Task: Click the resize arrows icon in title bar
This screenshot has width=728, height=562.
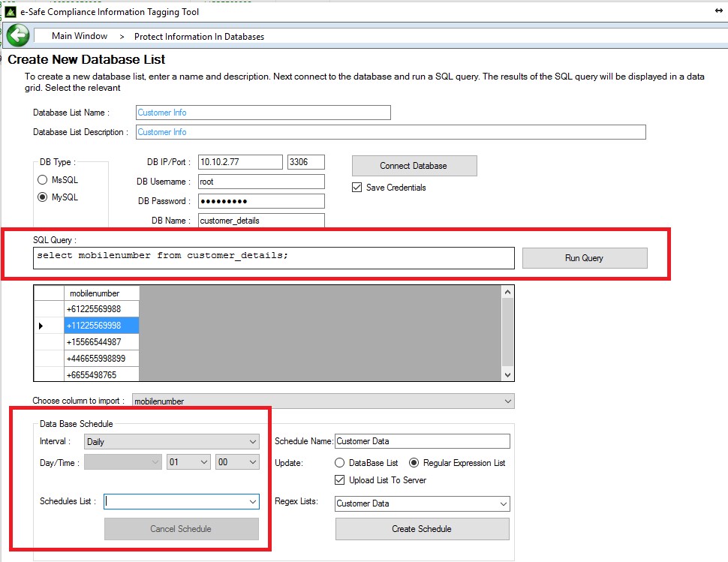Action: pyautogui.click(x=718, y=11)
